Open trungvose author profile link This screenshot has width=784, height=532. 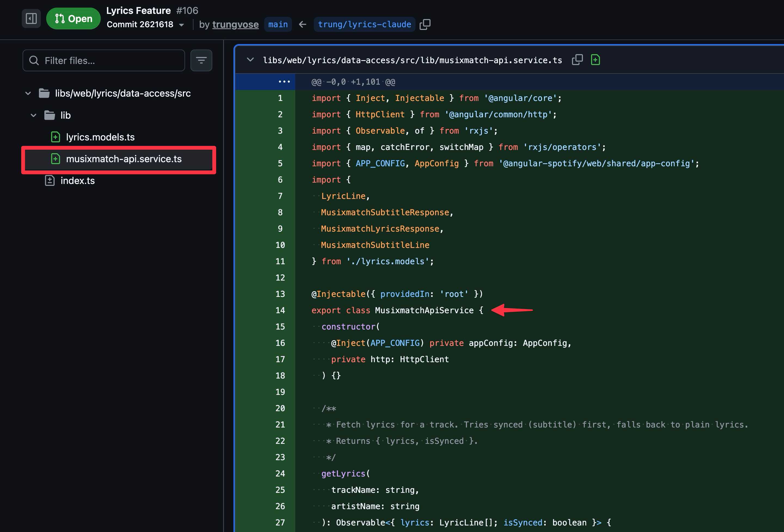[235, 24]
